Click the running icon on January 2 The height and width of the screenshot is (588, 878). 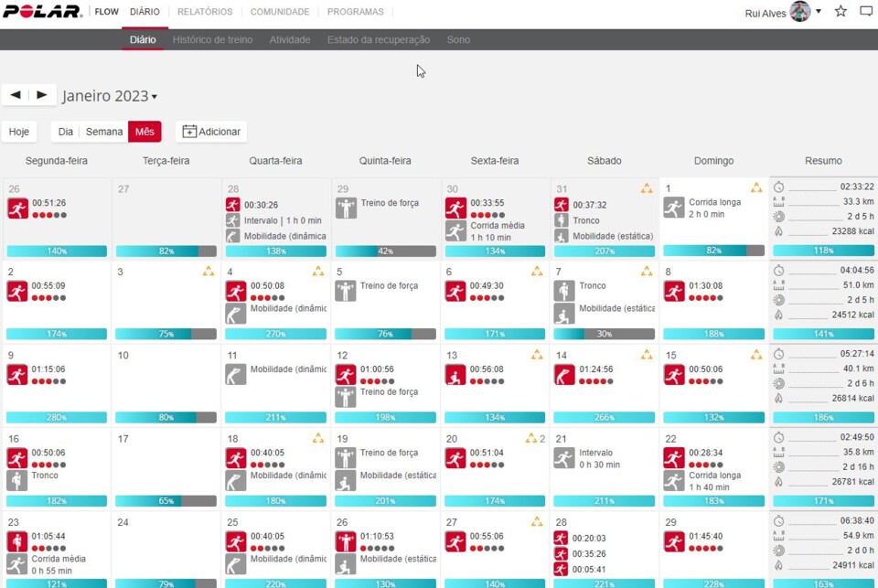(x=17, y=291)
